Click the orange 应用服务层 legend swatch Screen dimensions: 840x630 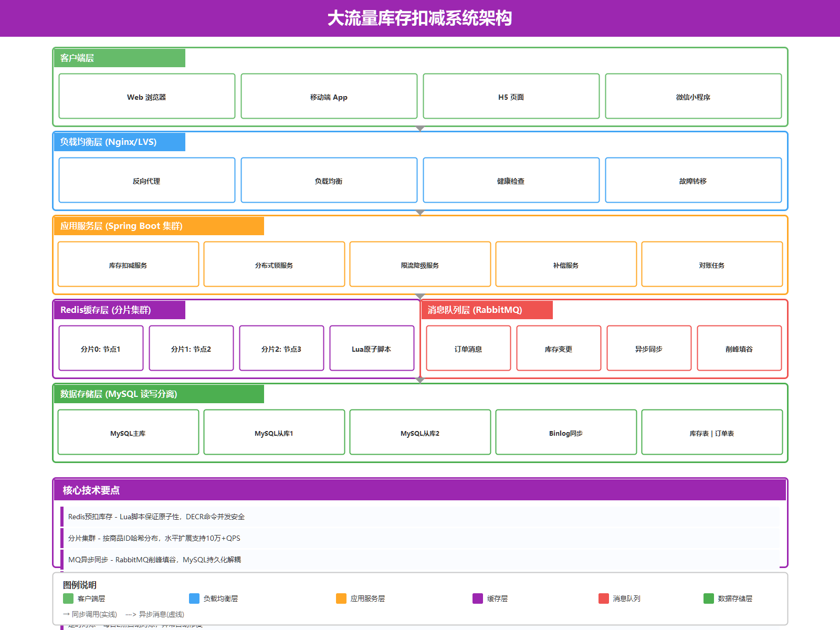(341, 598)
